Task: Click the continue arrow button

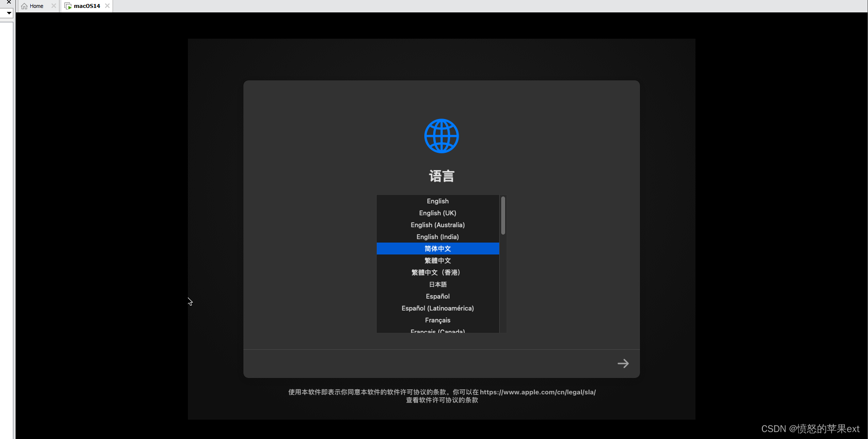Action: [623, 364]
